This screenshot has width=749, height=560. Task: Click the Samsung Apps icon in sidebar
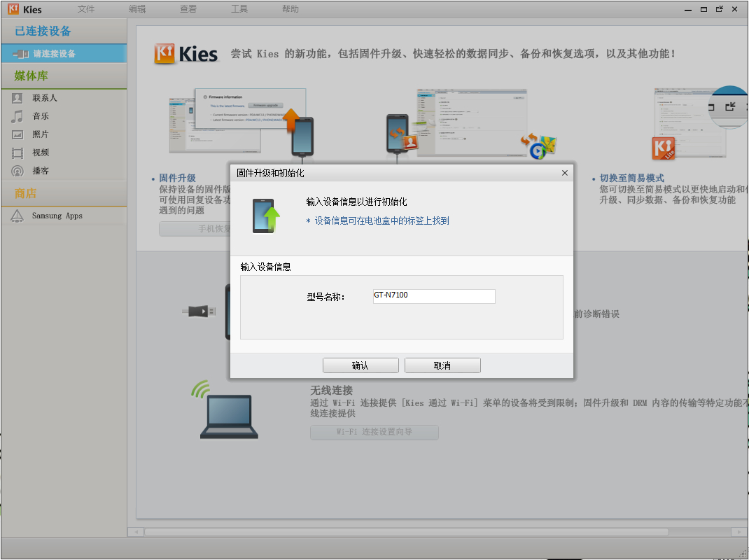click(x=17, y=216)
